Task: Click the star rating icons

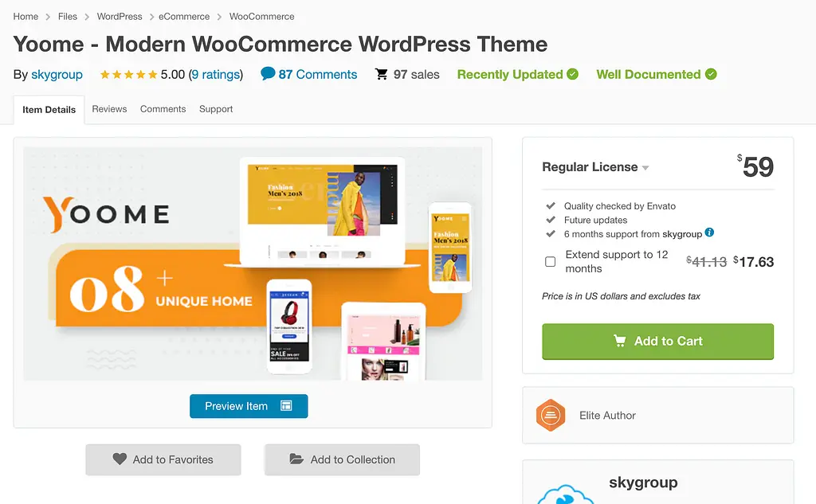Action: (128, 74)
